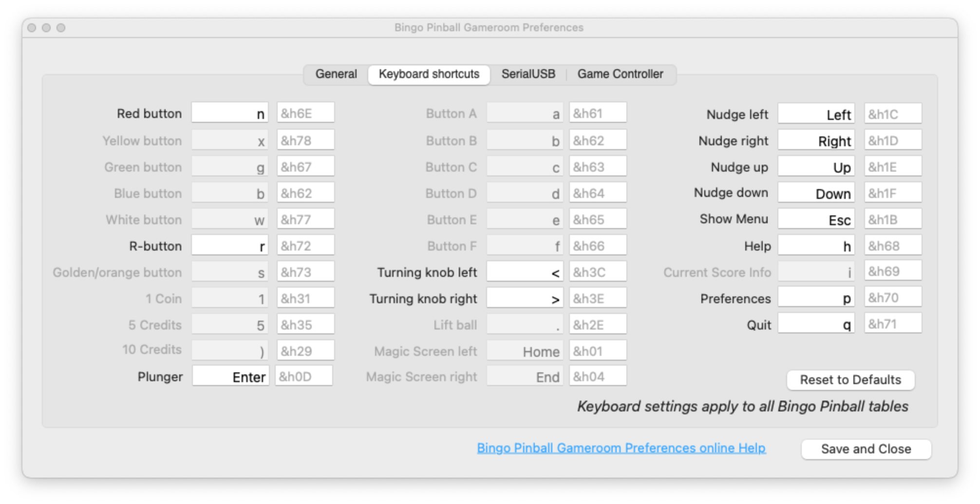Click the Plunger key field showing Enter
This screenshot has height=504, width=980.
pyautogui.click(x=230, y=376)
